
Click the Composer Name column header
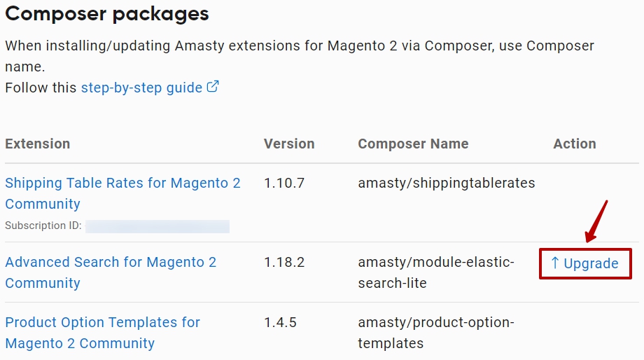tap(413, 144)
